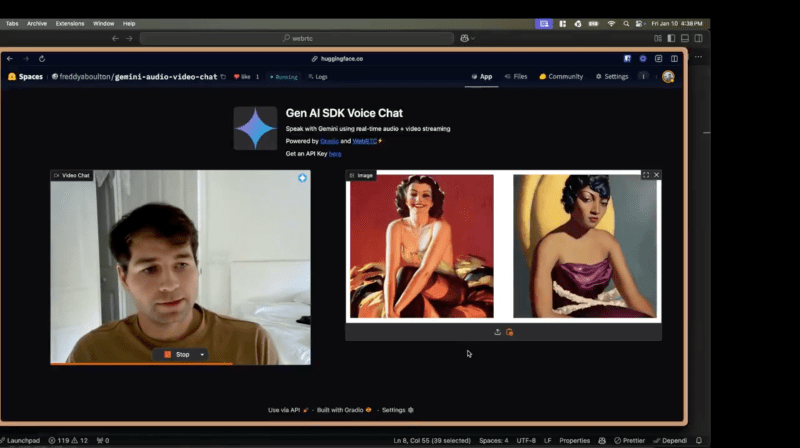
Task: Switch to the Files tab
Action: [x=516, y=77]
